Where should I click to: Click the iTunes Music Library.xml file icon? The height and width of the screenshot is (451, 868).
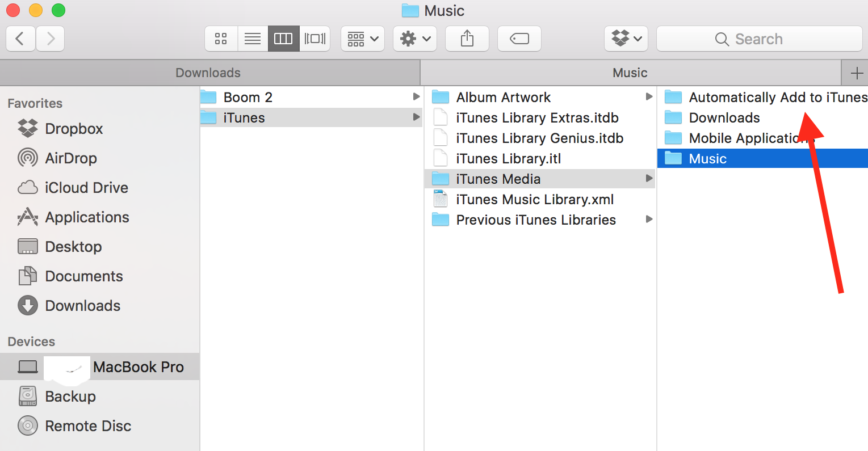tap(441, 199)
